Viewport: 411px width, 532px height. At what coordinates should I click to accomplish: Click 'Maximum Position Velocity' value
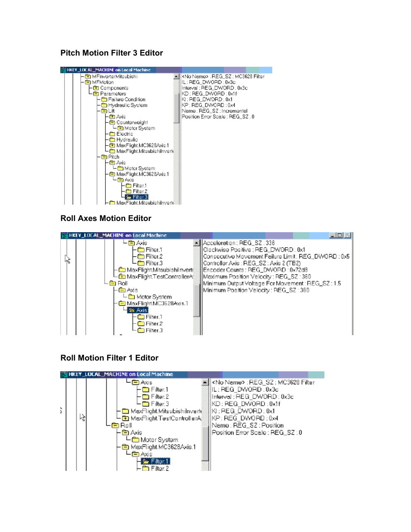[257, 277]
